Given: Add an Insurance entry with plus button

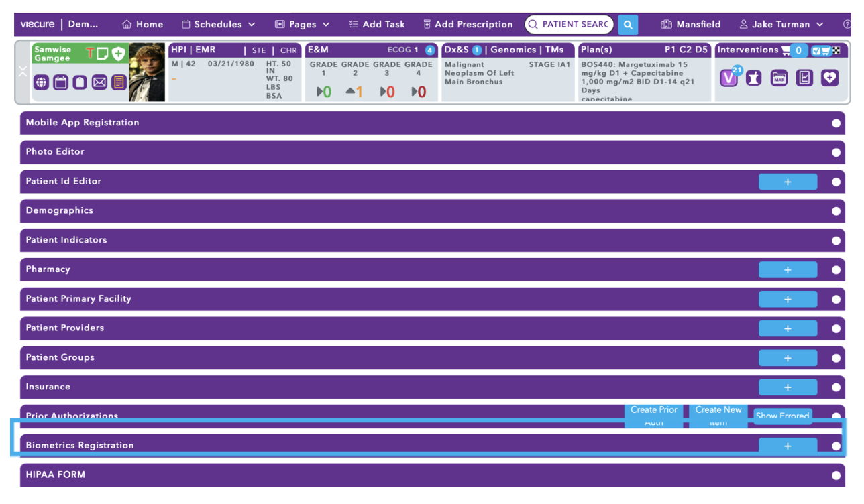Looking at the screenshot, I should [788, 387].
